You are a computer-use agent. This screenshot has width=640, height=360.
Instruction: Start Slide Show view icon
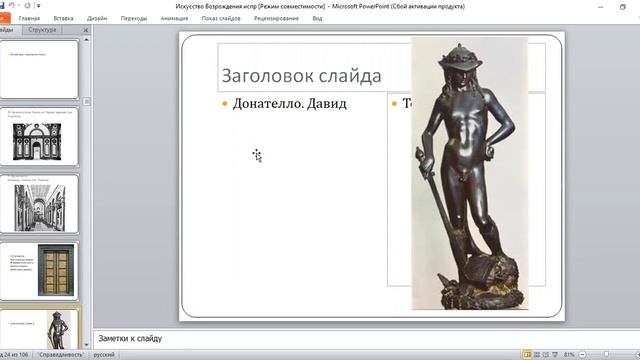(555, 355)
